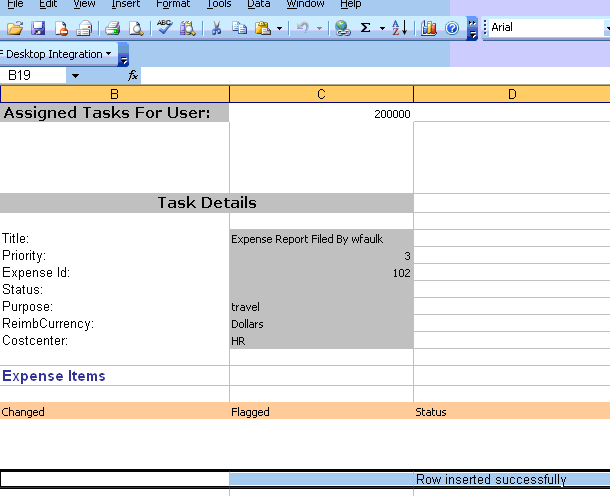Click into the Arial font name box
The width and height of the screenshot is (610, 496).
coord(547,28)
